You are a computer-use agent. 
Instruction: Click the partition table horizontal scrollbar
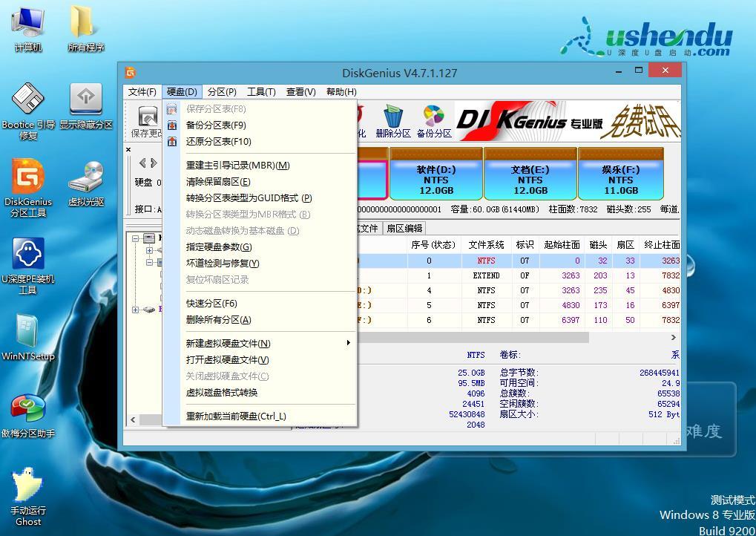click(x=473, y=337)
